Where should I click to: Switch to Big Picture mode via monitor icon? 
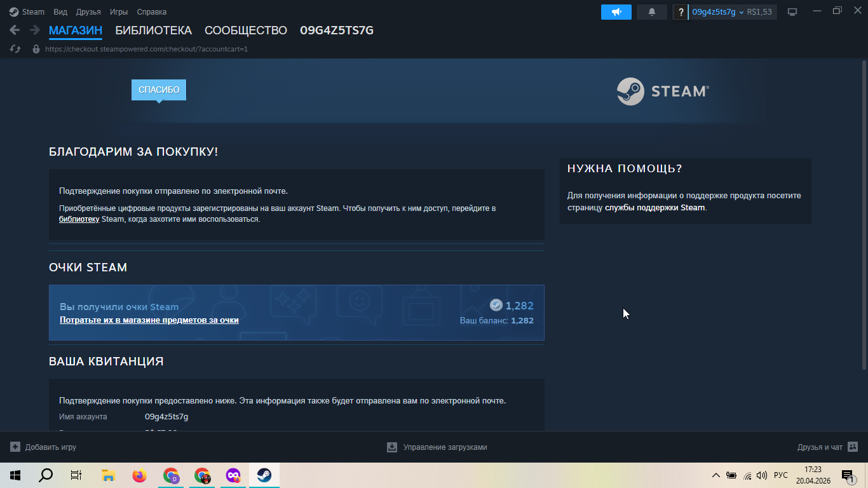tap(792, 12)
